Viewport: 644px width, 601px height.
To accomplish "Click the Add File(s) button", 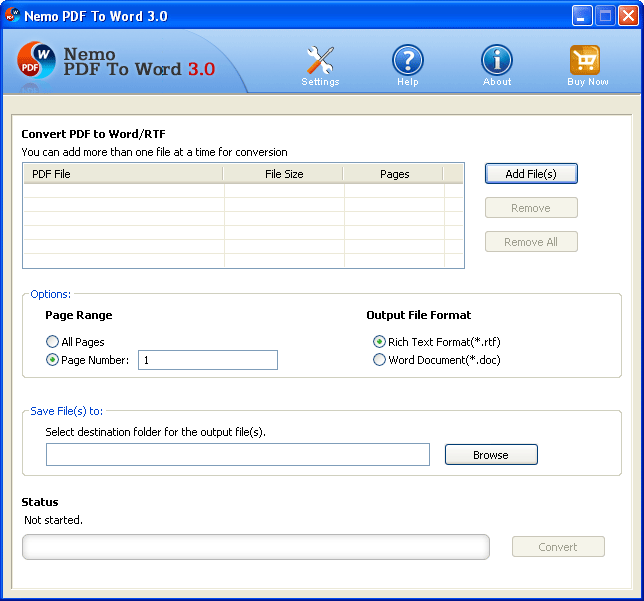I will click(531, 174).
